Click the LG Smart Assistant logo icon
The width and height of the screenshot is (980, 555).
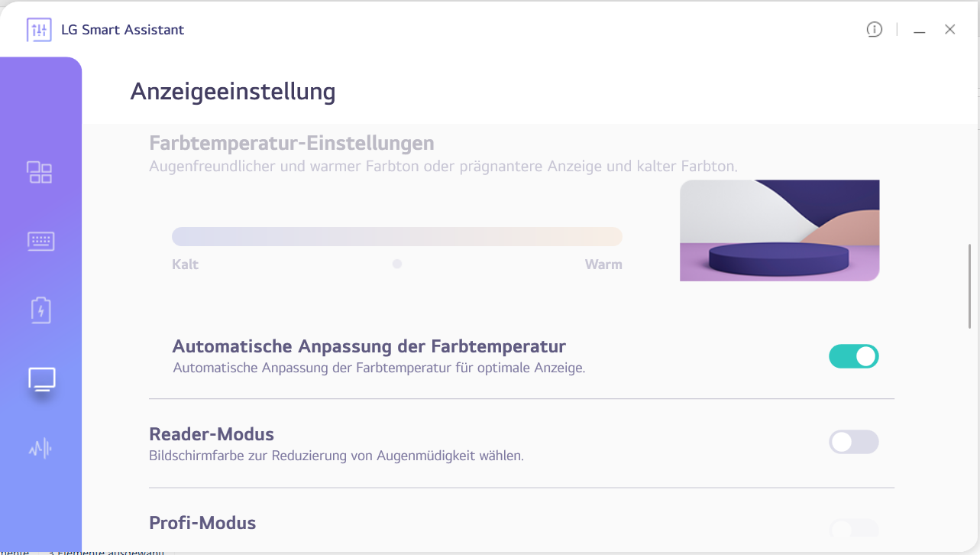pyautogui.click(x=39, y=31)
